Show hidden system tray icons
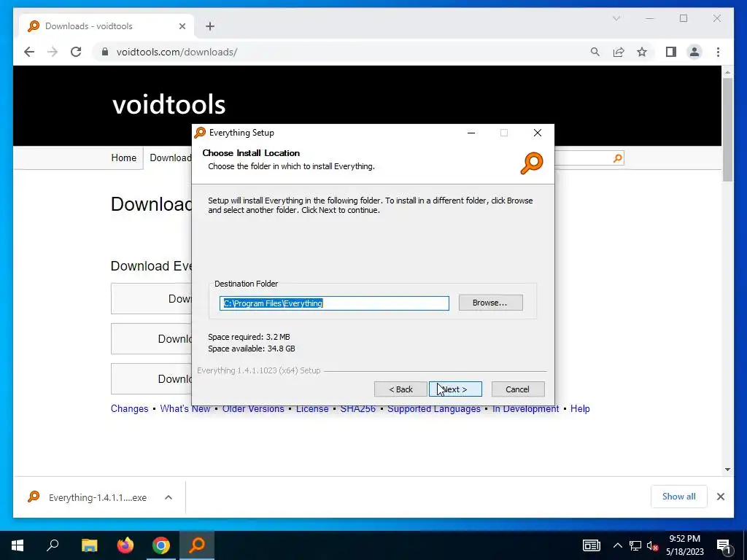The image size is (747, 560). tap(617, 545)
